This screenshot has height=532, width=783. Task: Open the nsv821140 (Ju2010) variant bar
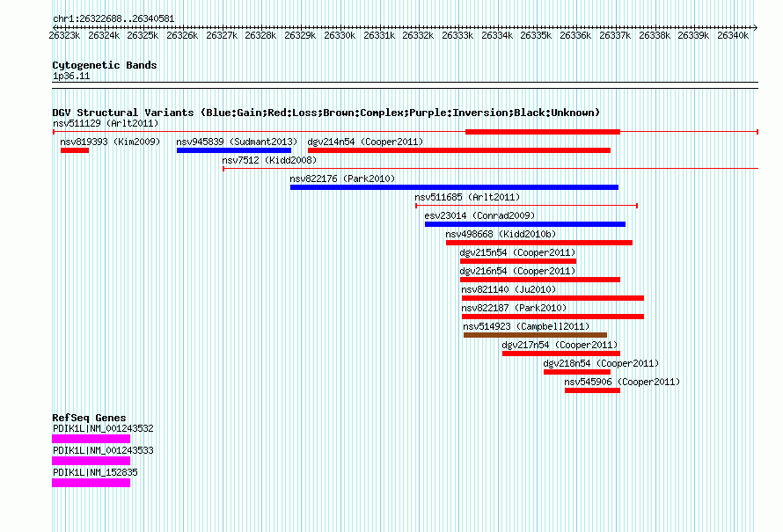552,298
